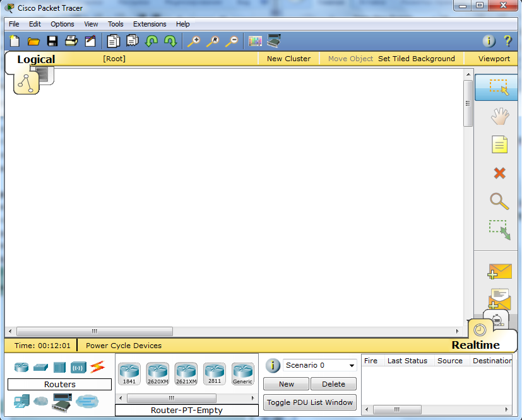Select the Custom Made Devices icon
522x420 pixels.
tap(62, 403)
